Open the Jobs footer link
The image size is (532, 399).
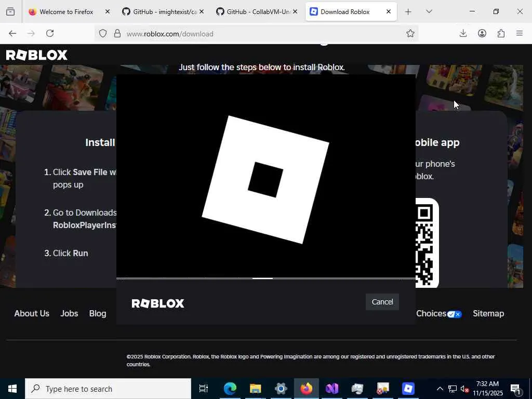click(x=69, y=313)
